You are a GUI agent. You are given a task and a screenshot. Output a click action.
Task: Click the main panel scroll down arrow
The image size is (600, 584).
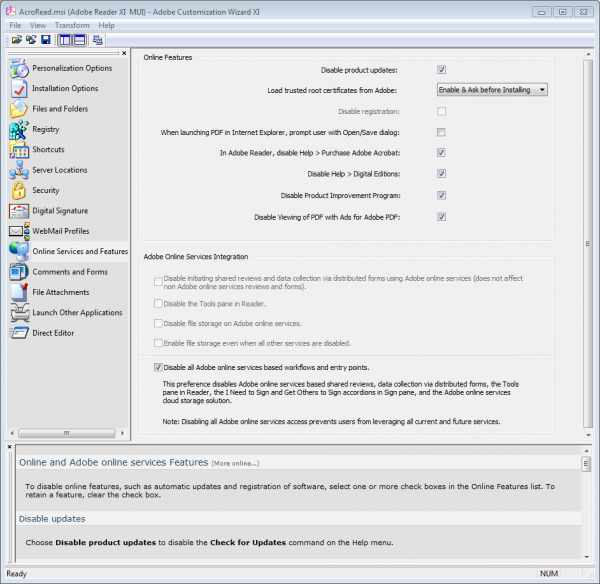pos(588,435)
